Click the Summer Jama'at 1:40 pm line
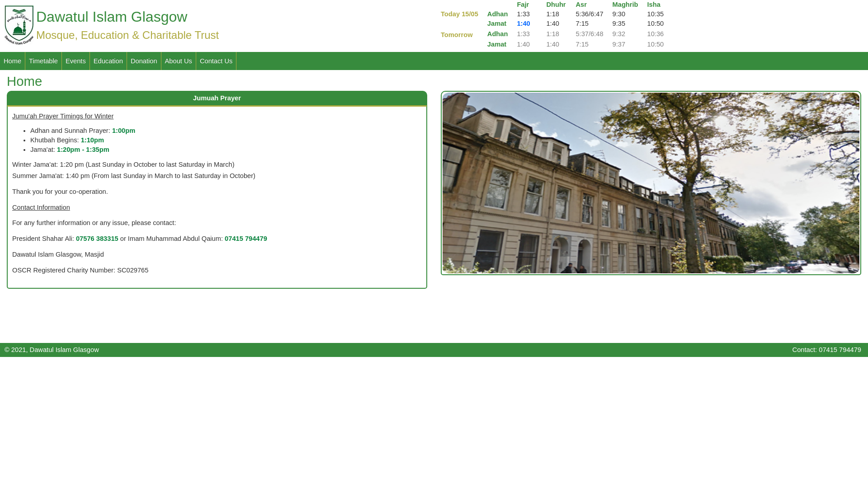 (134, 176)
